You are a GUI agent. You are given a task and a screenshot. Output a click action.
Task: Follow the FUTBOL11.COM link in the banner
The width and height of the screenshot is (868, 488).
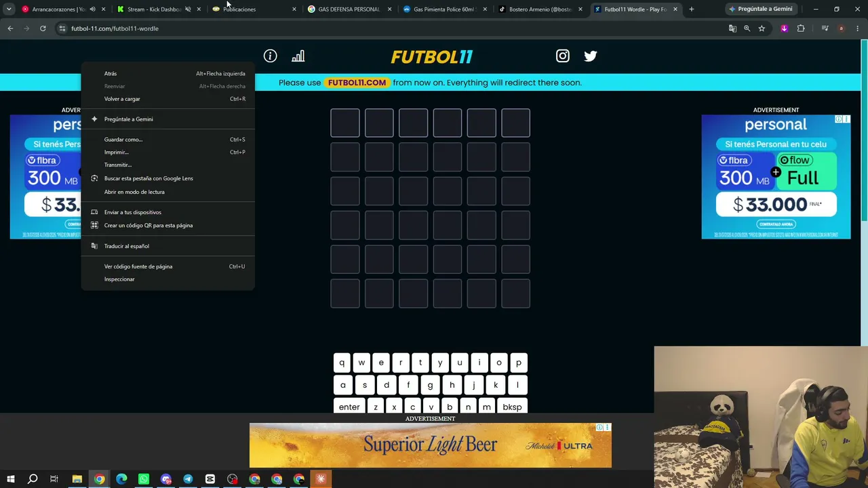[x=357, y=83]
